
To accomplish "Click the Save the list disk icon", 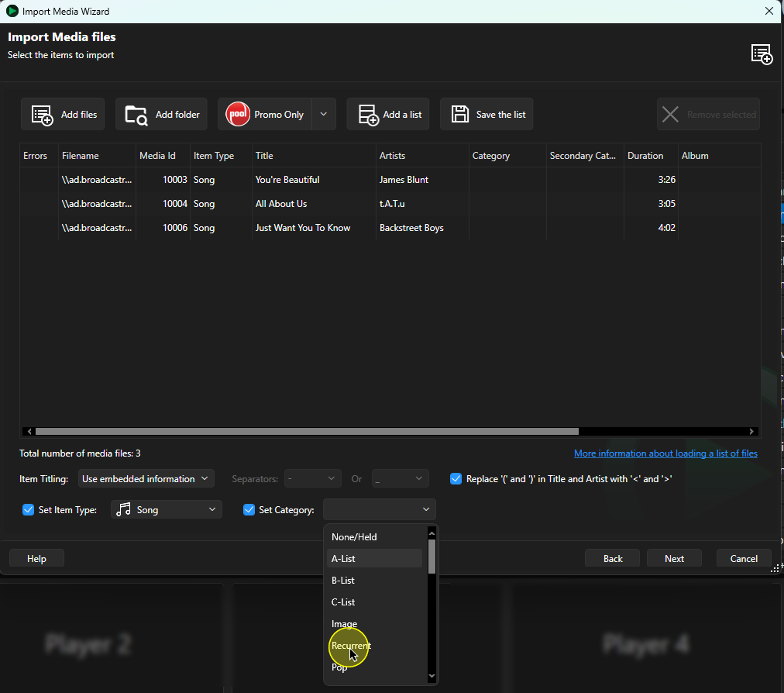I will [x=460, y=114].
